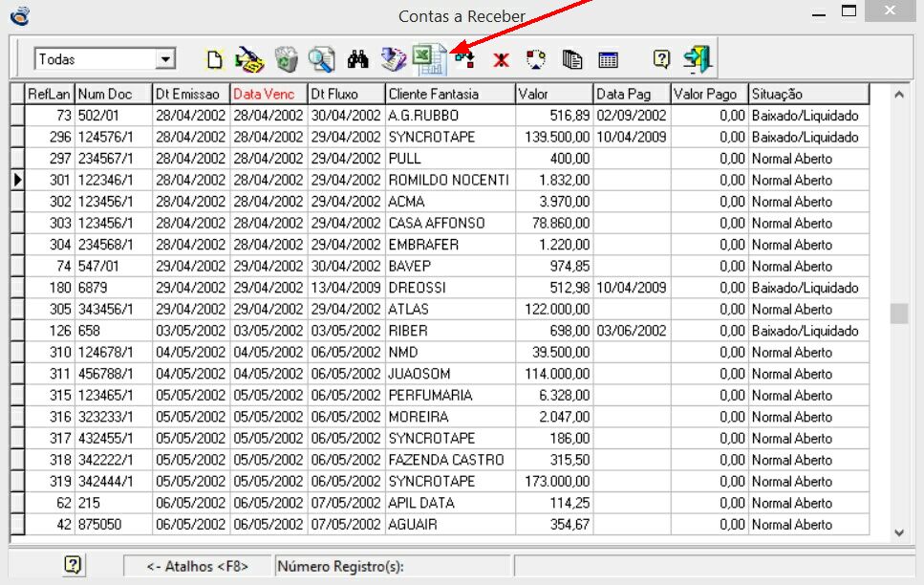Click the PERFUMARIA client cell
Image resolution: width=924 pixels, height=585 pixels.
[450, 395]
